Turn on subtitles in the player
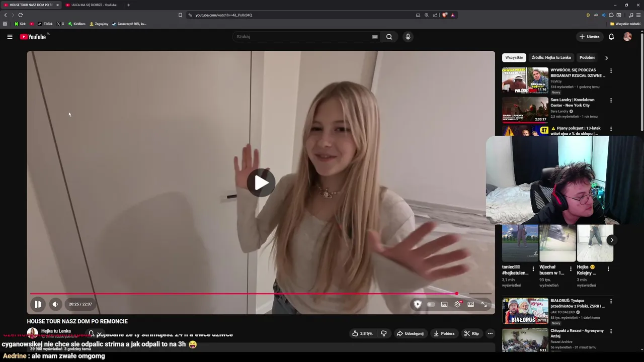The height and width of the screenshot is (362, 644). 444,304
